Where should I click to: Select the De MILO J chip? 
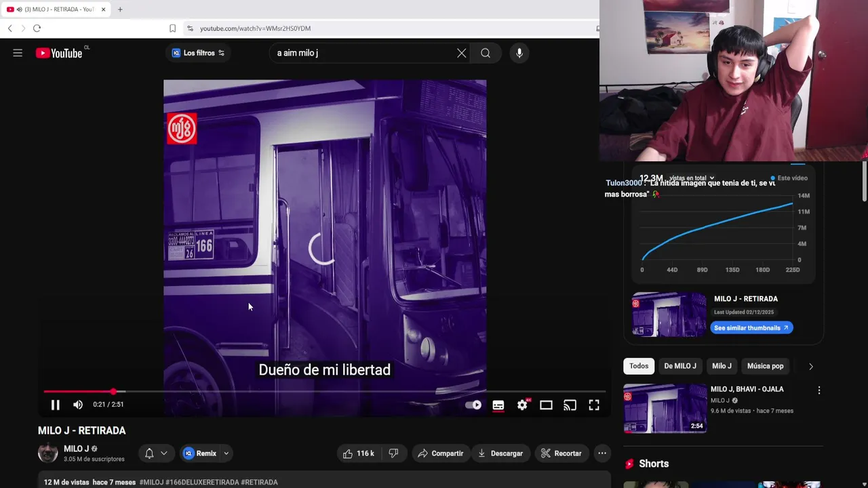pyautogui.click(x=680, y=366)
